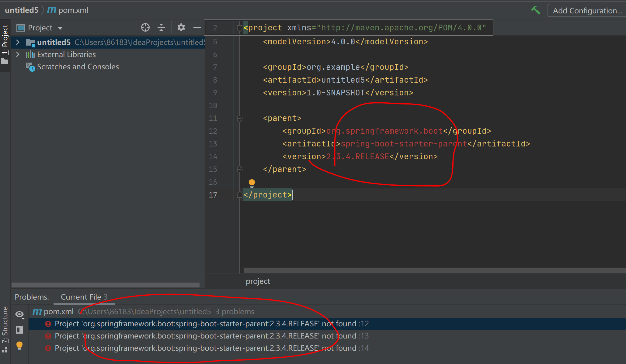Viewport: 626px width, 364px height.
Task: Open Project panel settings gear
Action: (x=181, y=28)
